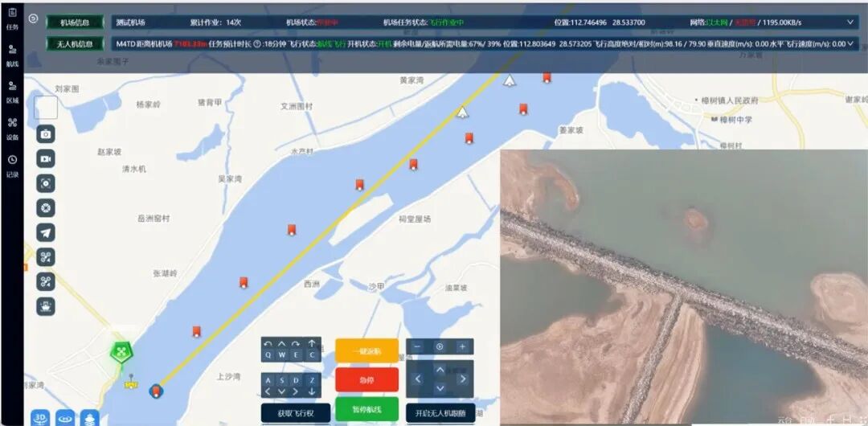The width and height of the screenshot is (868, 426).
Task: Click the gimbal up arrow control
Action: click(440, 369)
